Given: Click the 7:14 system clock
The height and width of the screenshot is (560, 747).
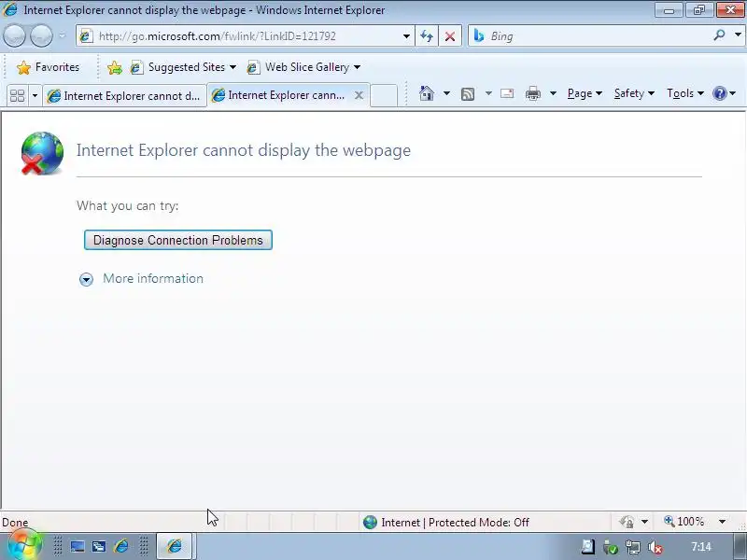Looking at the screenshot, I should point(701,546).
